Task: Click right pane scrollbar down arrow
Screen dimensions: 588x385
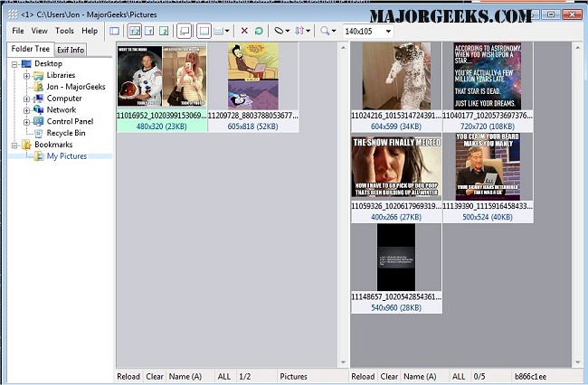Action: pyautogui.click(x=577, y=362)
